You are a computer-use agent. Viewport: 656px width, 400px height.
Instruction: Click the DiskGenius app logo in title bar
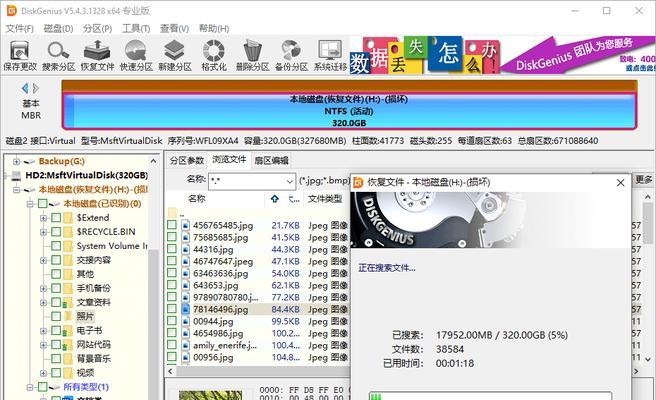pyautogui.click(x=11, y=10)
